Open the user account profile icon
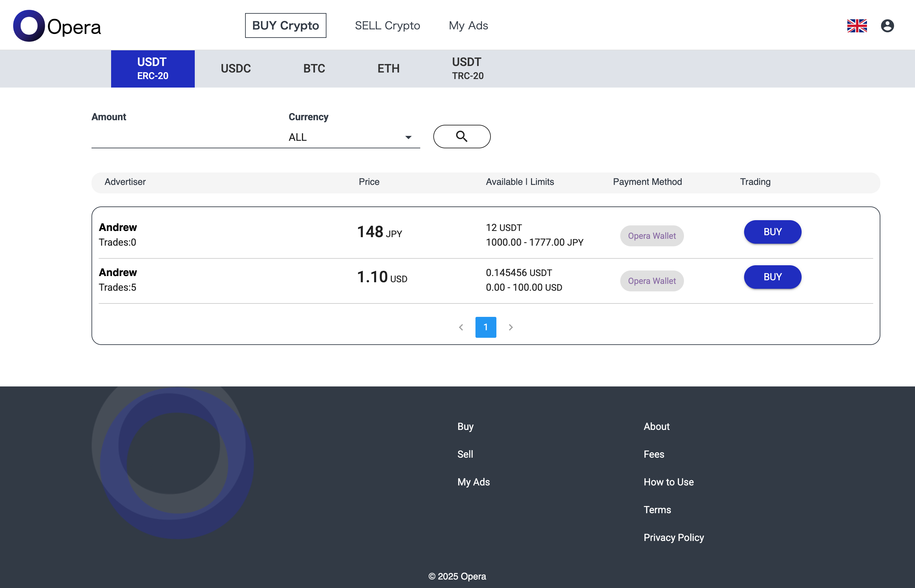Screen dimensions: 915x588 point(887,26)
